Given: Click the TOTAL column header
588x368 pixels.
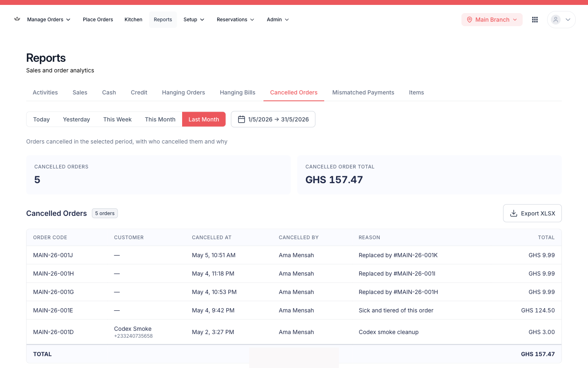Looking at the screenshot, I should click(x=546, y=238).
